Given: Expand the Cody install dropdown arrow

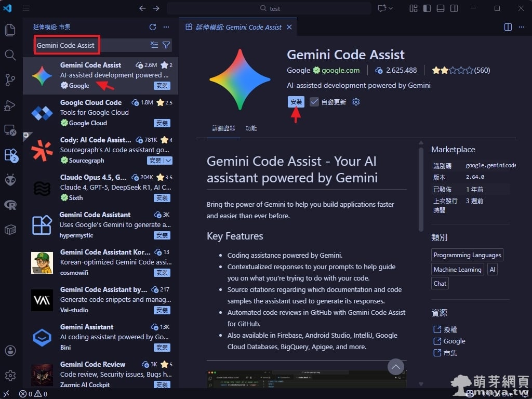Looking at the screenshot, I should coord(168,161).
